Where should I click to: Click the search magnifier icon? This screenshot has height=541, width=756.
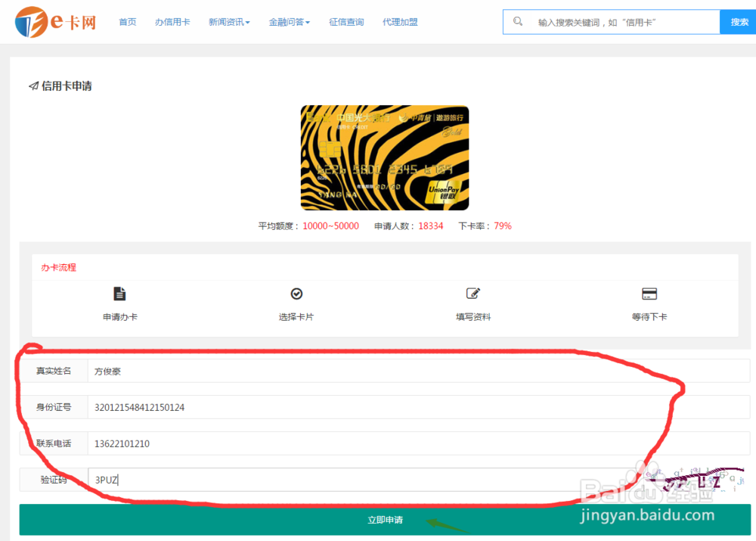click(518, 21)
